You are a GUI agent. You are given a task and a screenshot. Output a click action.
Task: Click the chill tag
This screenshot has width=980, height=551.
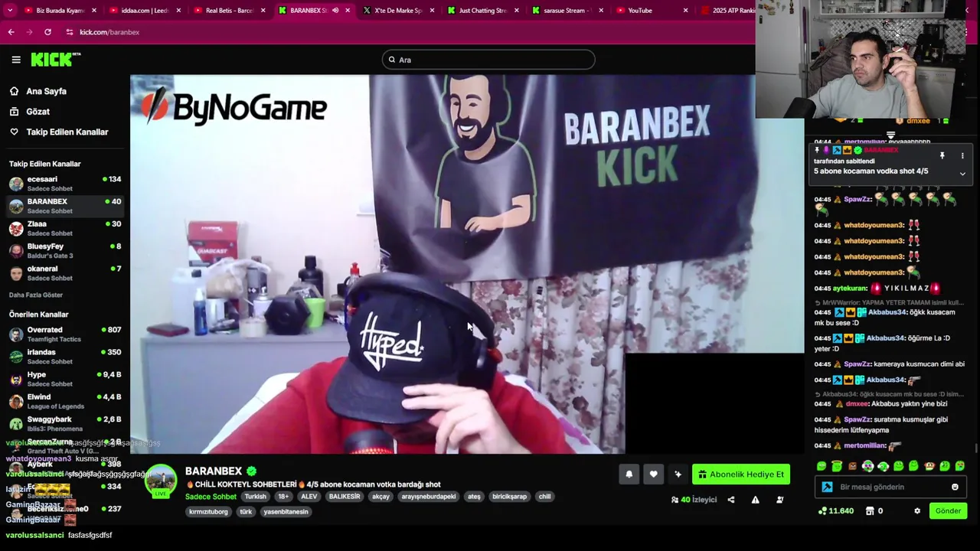544,497
